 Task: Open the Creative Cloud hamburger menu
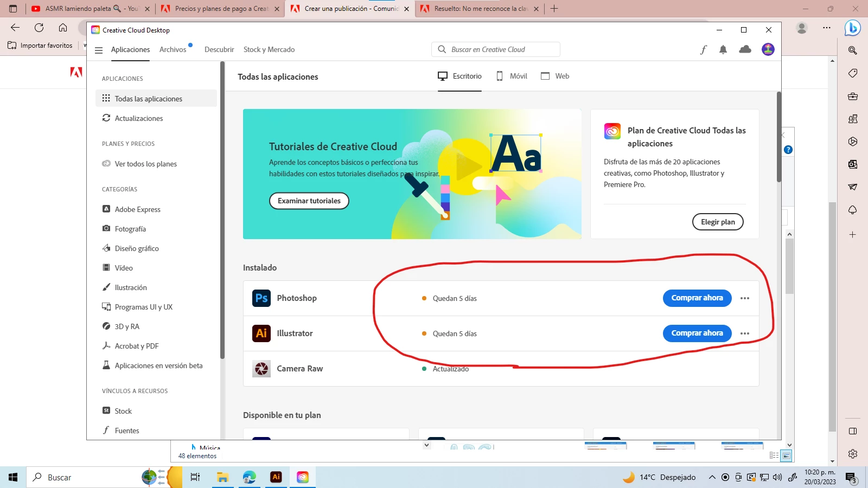tap(99, 50)
